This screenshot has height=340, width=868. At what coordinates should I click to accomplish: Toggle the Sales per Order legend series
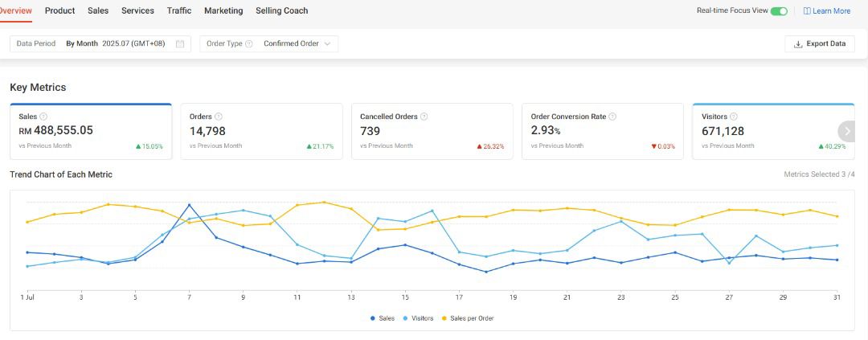(468, 318)
